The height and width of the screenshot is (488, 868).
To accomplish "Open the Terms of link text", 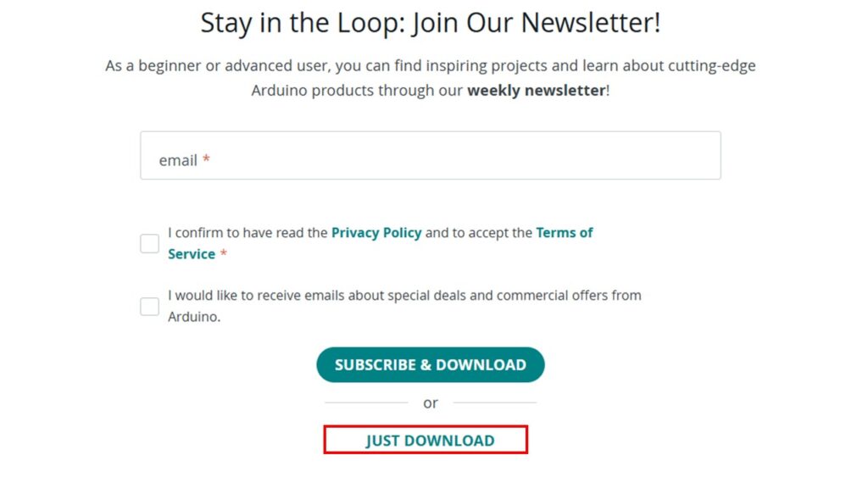I will [564, 233].
